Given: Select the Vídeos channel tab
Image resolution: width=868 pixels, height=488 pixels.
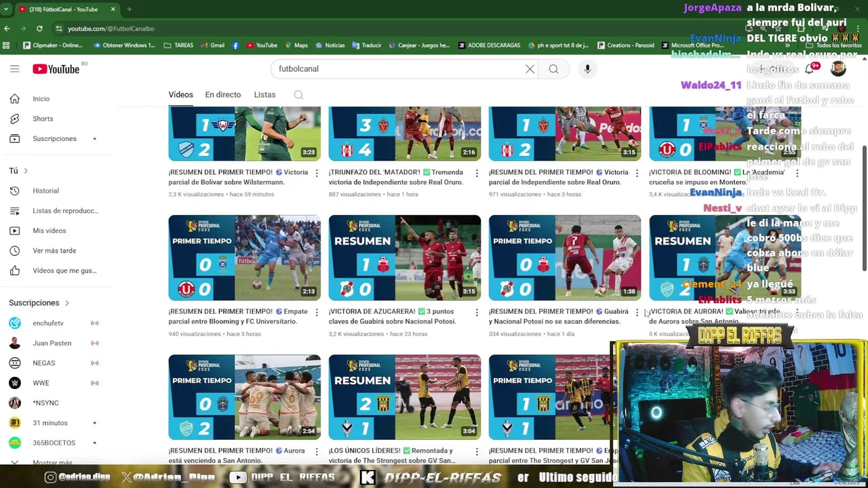Looking at the screenshot, I should [180, 95].
